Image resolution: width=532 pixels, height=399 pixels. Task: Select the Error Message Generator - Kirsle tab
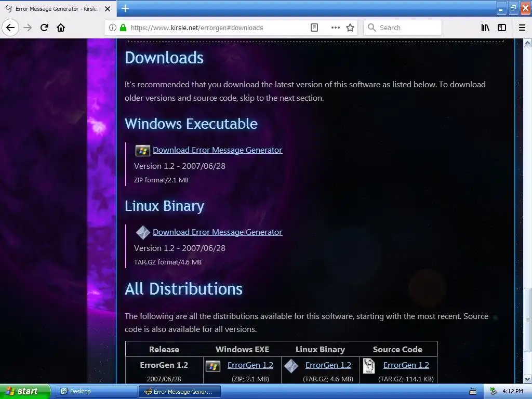(58, 9)
